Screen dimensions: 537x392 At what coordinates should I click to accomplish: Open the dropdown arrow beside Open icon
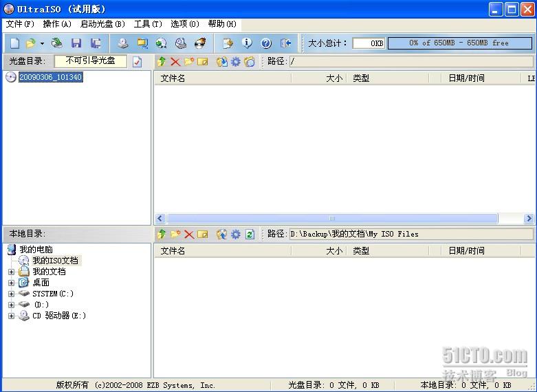click(x=42, y=43)
